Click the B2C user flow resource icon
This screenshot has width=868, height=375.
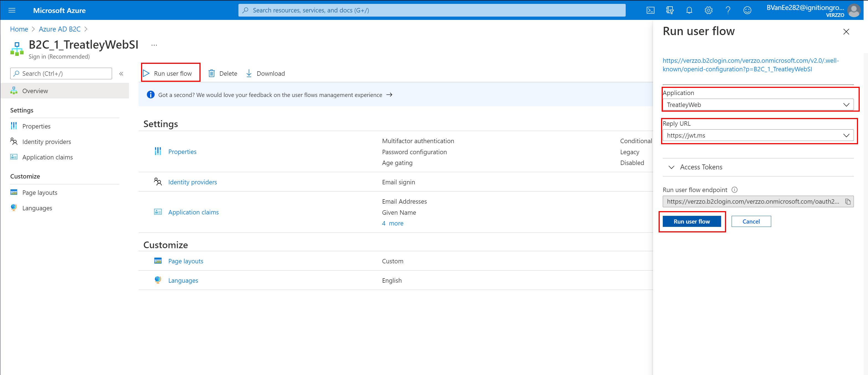(17, 49)
